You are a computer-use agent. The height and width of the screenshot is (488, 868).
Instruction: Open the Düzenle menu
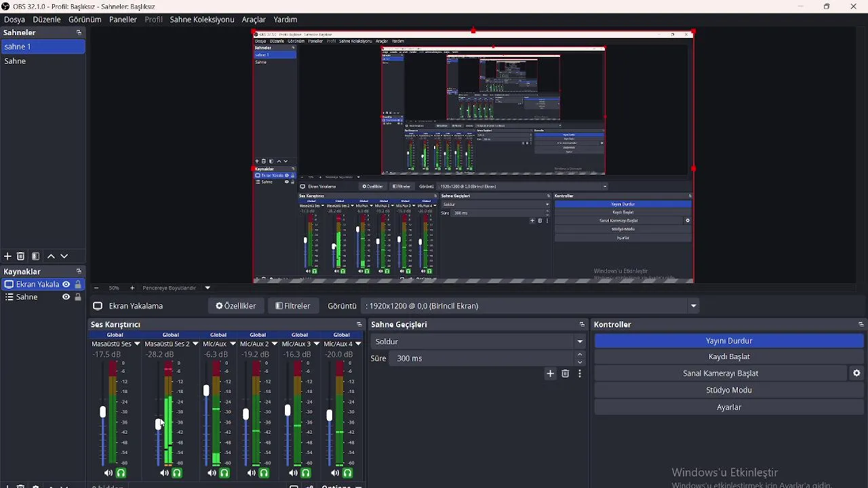tap(47, 20)
